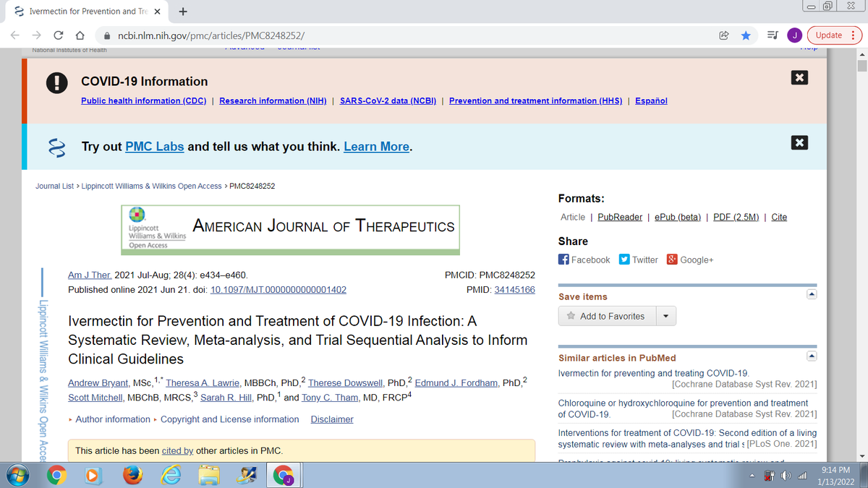Click Add to Favorites button
The height and width of the screenshot is (488, 868).
[607, 317]
